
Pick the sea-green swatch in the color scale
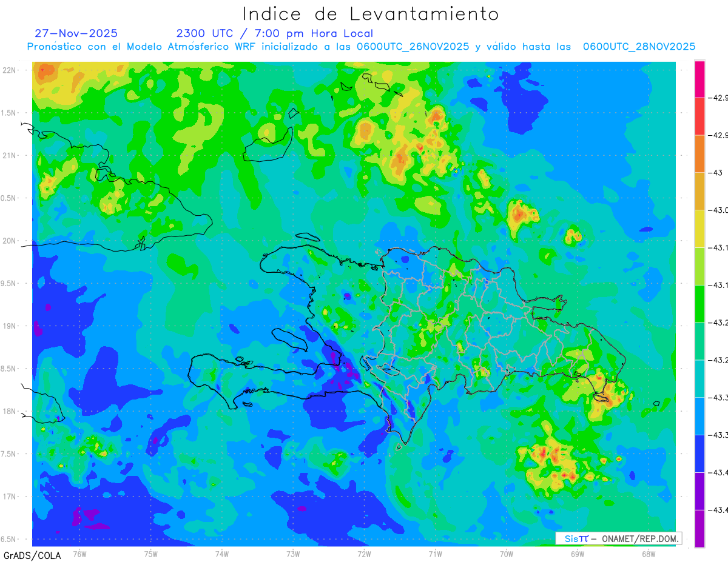pyautogui.click(x=699, y=341)
